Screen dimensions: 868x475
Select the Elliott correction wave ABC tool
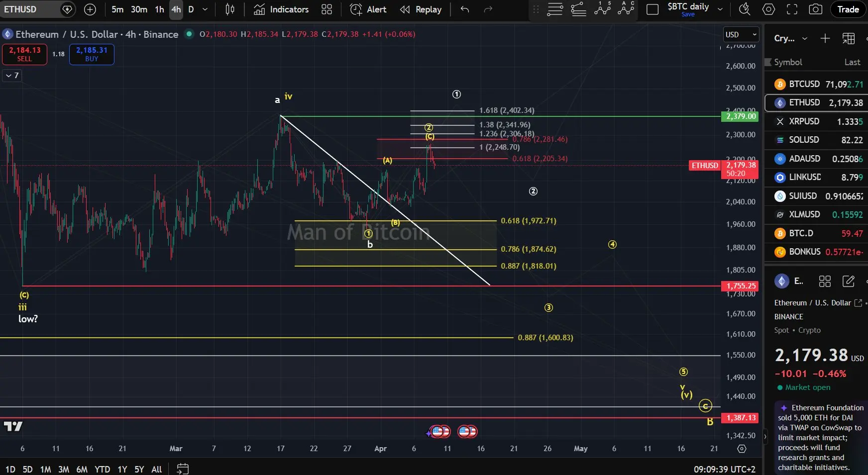tap(626, 9)
